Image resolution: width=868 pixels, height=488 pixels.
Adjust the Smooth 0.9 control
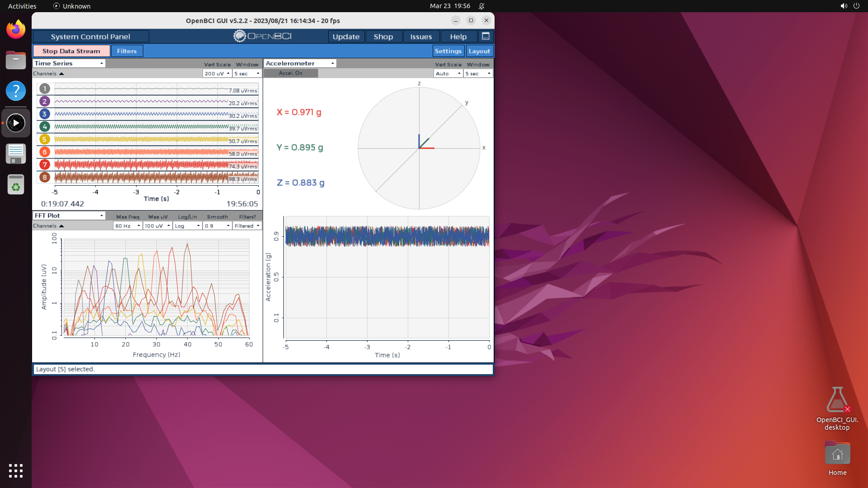click(x=217, y=225)
